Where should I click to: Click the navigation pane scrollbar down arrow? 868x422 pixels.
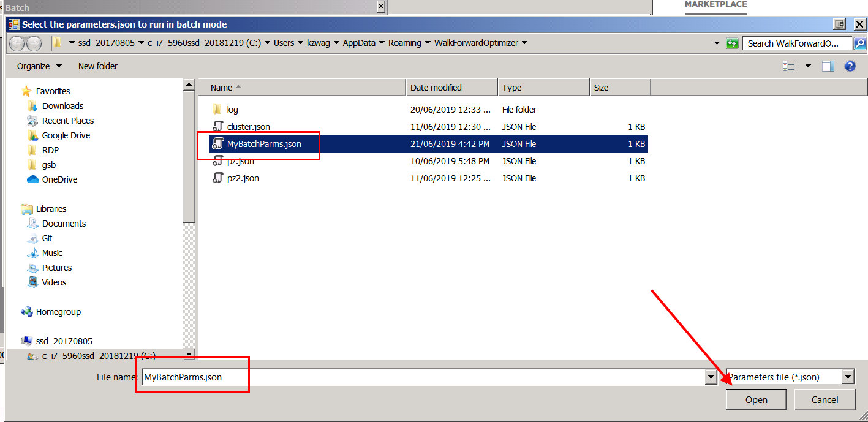tap(189, 354)
